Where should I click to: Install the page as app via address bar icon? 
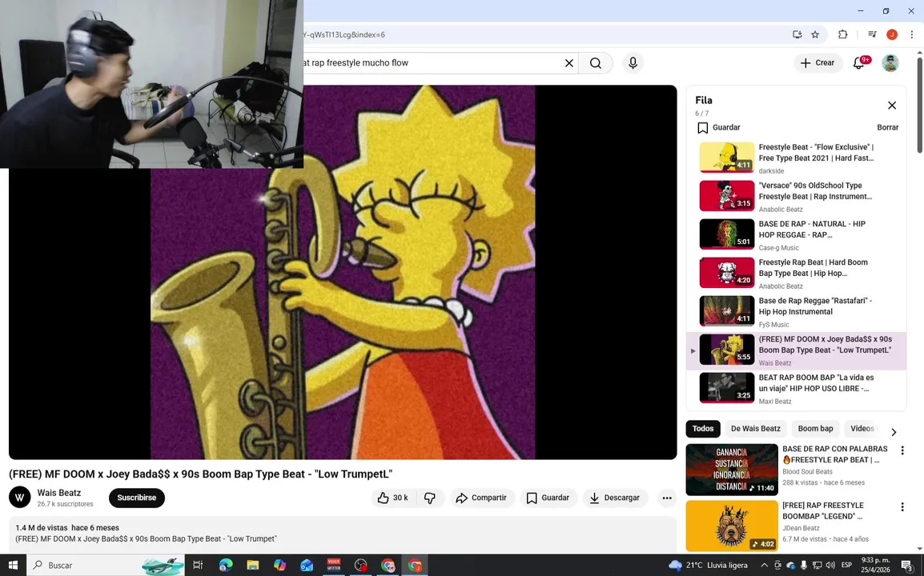(797, 34)
